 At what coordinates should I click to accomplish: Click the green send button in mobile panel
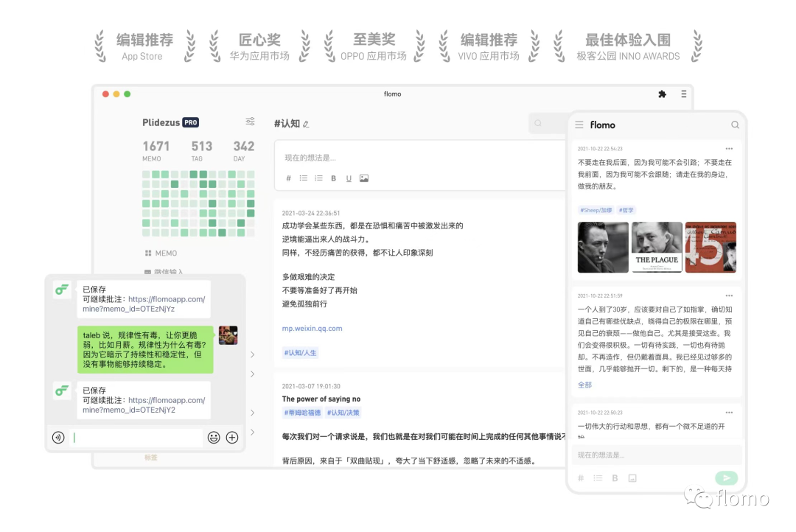pyautogui.click(x=726, y=477)
